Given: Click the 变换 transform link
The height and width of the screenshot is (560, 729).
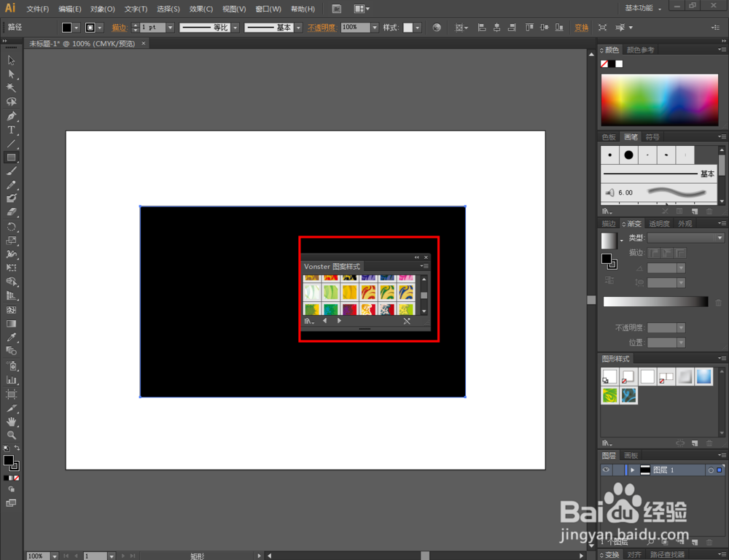Looking at the screenshot, I should point(581,28).
